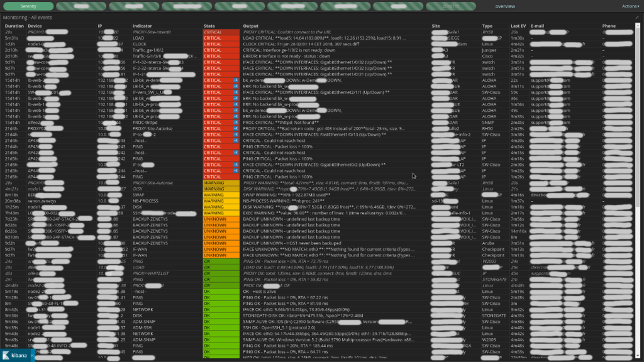Click the blue icon on the PROXY-Site-Autorise CRITICAL row
This screenshot has width=644, height=362.
click(x=236, y=128)
